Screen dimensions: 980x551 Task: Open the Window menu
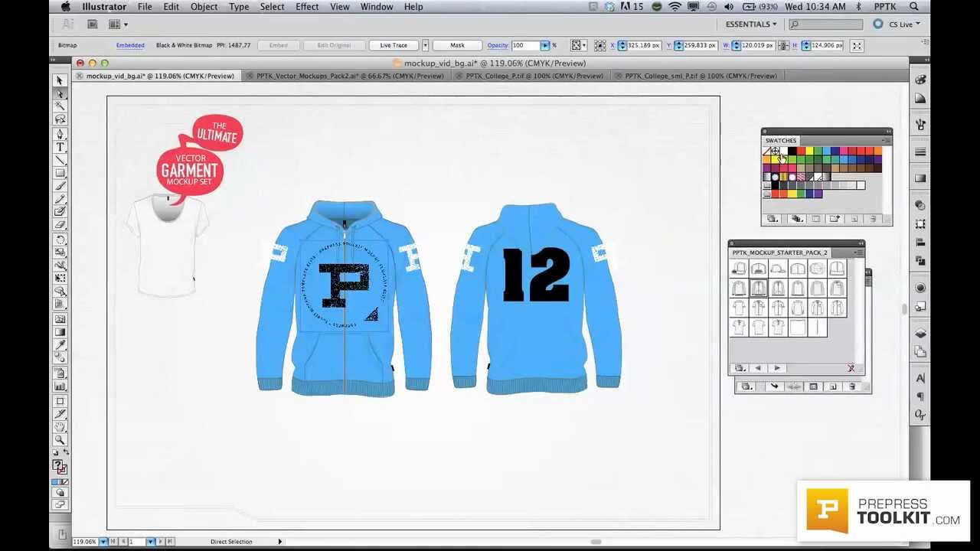[377, 7]
